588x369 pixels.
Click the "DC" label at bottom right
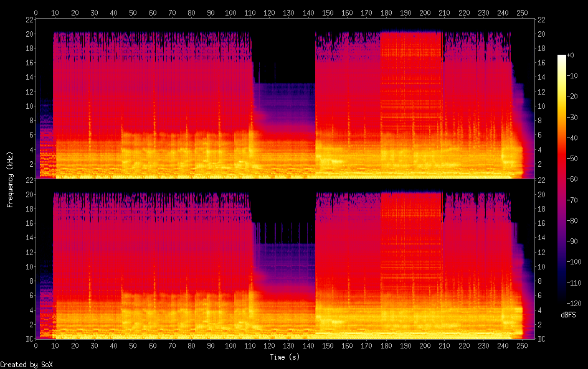point(542,339)
